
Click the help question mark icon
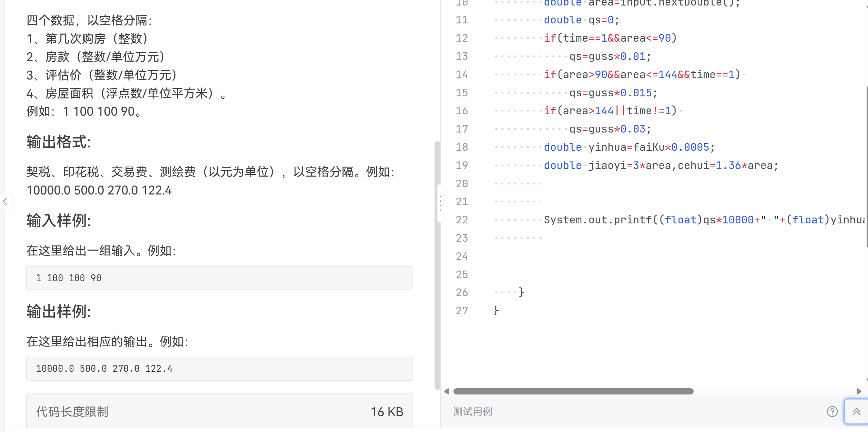tap(832, 411)
